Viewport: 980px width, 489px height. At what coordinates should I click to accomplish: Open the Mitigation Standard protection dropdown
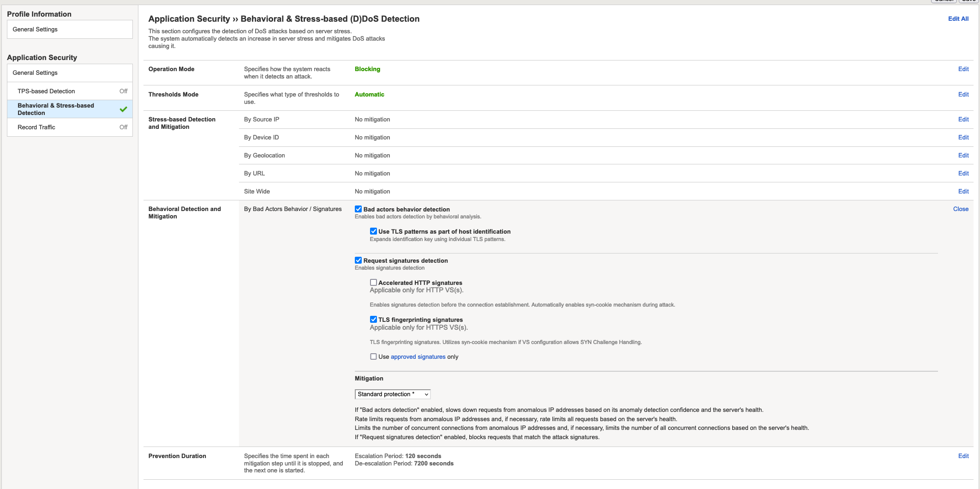click(x=392, y=394)
